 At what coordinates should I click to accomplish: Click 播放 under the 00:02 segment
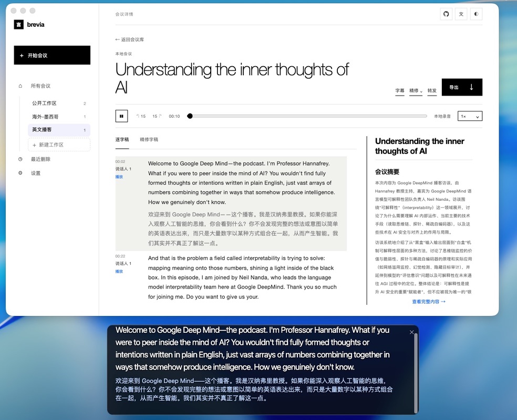point(119,177)
